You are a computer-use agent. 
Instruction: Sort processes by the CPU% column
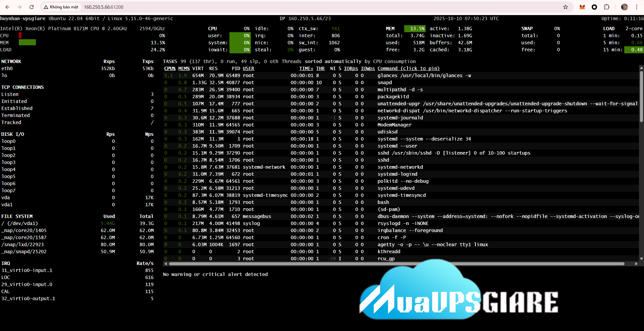point(170,68)
